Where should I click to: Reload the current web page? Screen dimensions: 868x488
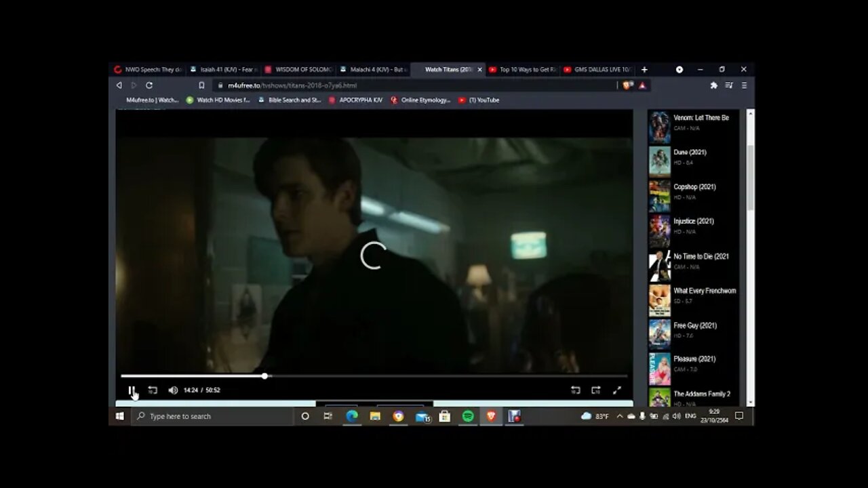pos(149,85)
